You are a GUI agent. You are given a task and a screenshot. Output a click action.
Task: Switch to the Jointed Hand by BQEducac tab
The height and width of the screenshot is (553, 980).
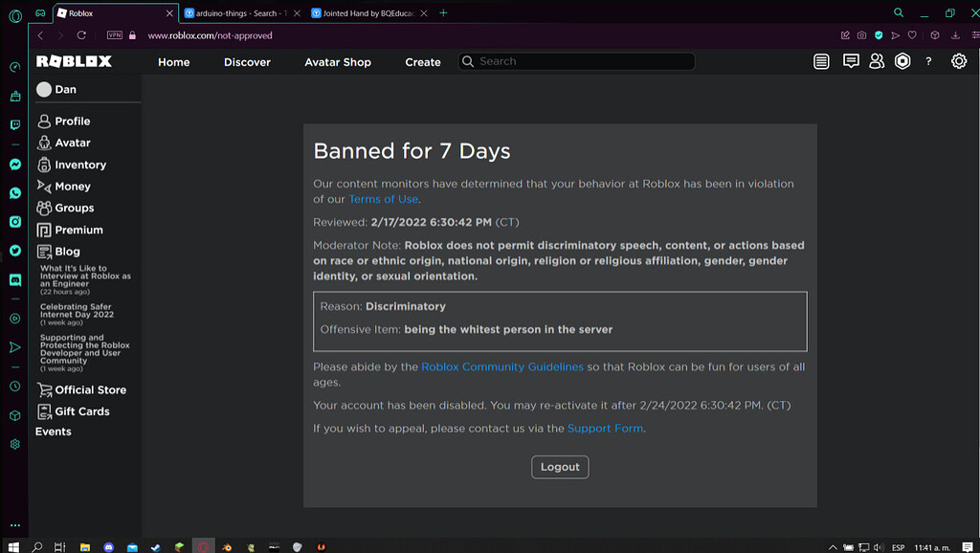pyautogui.click(x=368, y=13)
